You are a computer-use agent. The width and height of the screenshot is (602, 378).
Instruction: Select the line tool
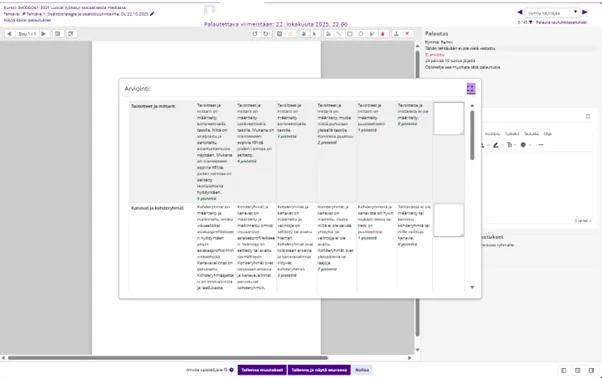tap(339, 34)
